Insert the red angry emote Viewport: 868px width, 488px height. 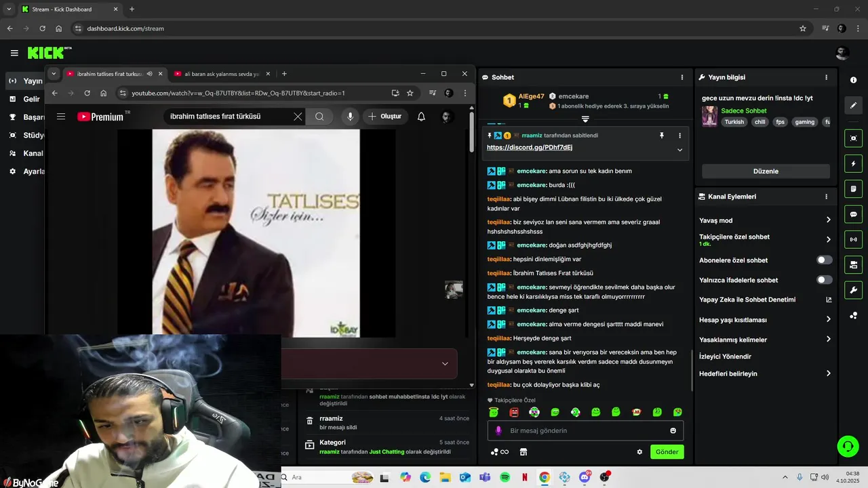click(x=514, y=412)
